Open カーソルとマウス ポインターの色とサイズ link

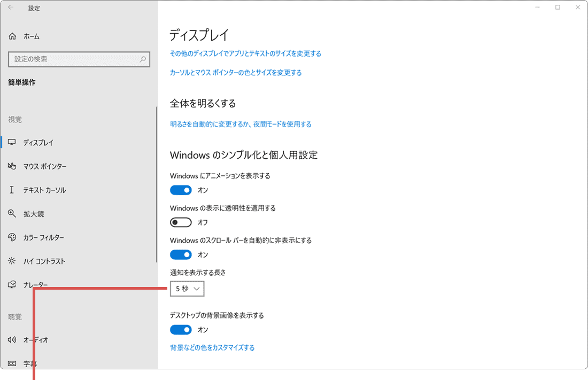click(x=235, y=72)
